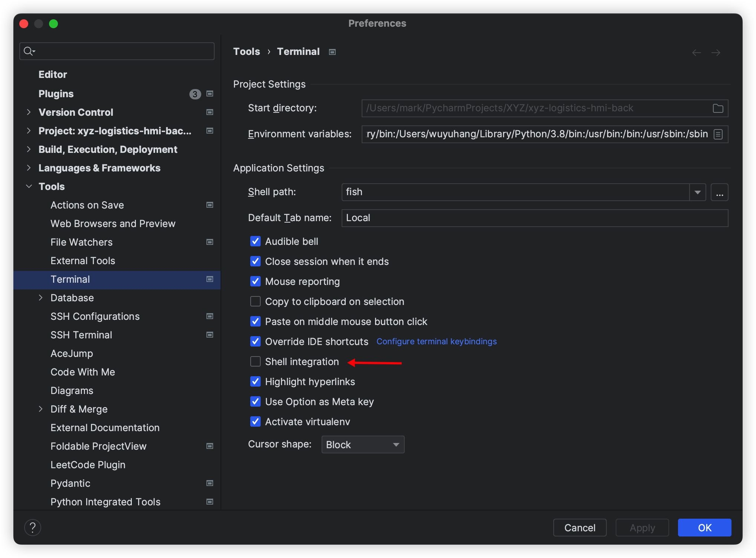Select SSH Configurations in the sidebar
The height and width of the screenshot is (558, 756).
pos(95,316)
